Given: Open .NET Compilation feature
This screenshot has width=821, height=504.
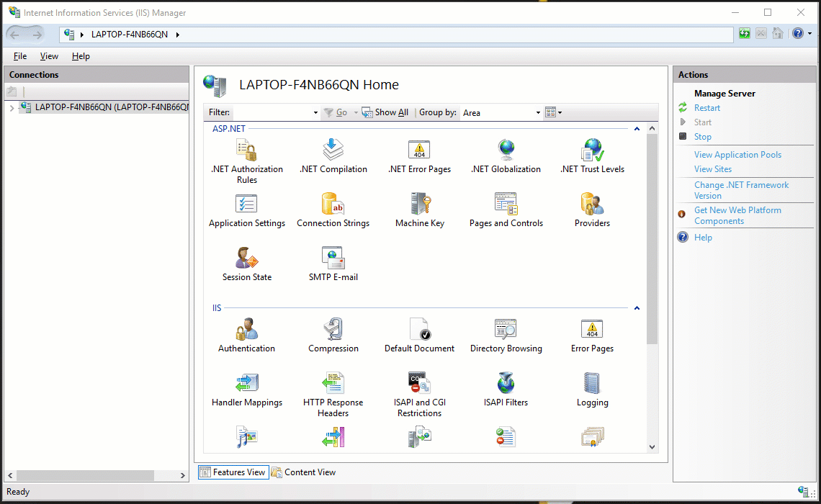Looking at the screenshot, I should (333, 156).
